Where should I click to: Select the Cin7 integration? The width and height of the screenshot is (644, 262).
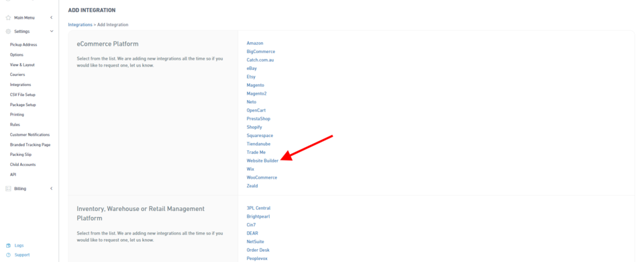(252, 225)
